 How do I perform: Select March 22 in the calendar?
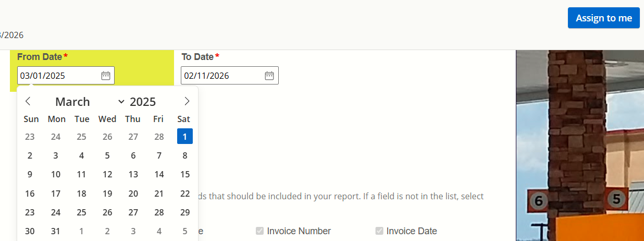point(185,194)
